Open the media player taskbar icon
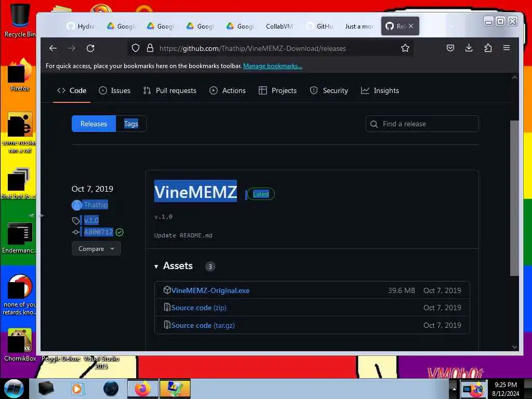 tap(77, 389)
